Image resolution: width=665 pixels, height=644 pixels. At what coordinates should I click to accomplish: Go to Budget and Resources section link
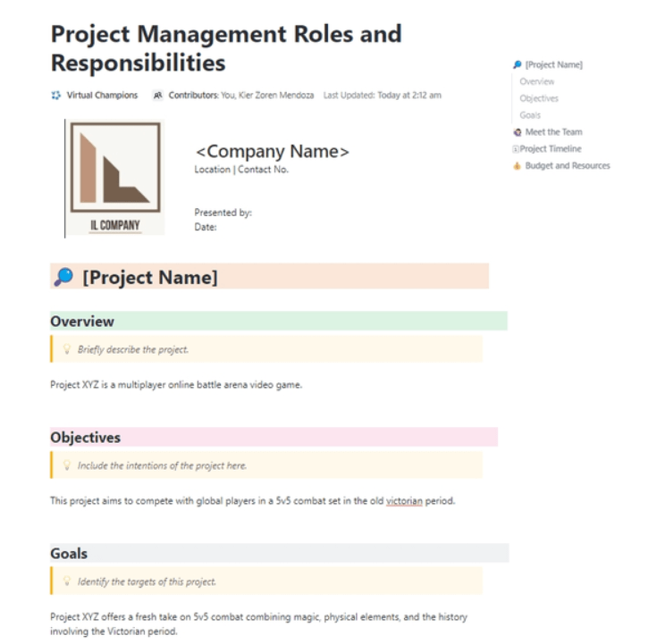(568, 166)
